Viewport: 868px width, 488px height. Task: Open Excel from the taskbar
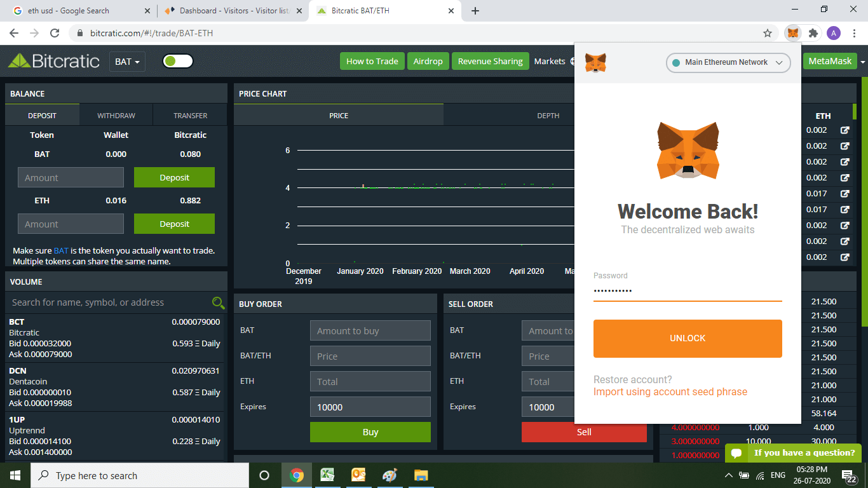coord(327,475)
